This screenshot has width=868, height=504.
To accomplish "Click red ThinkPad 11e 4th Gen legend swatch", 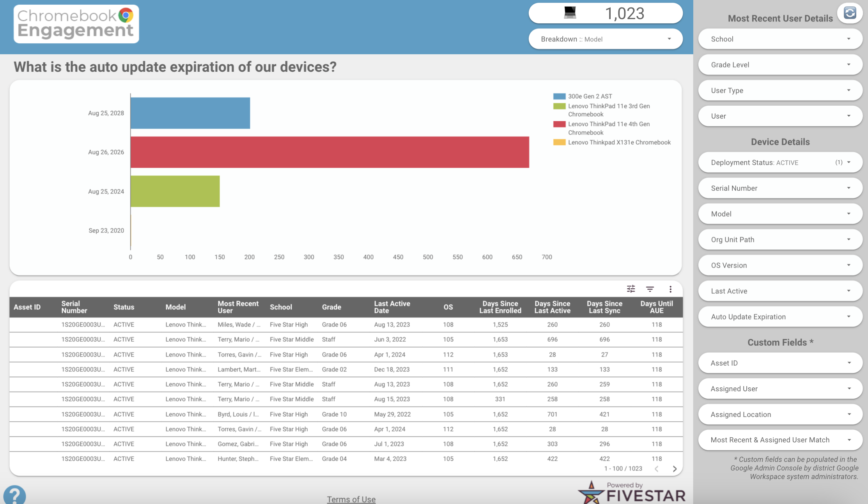I will coord(559,124).
